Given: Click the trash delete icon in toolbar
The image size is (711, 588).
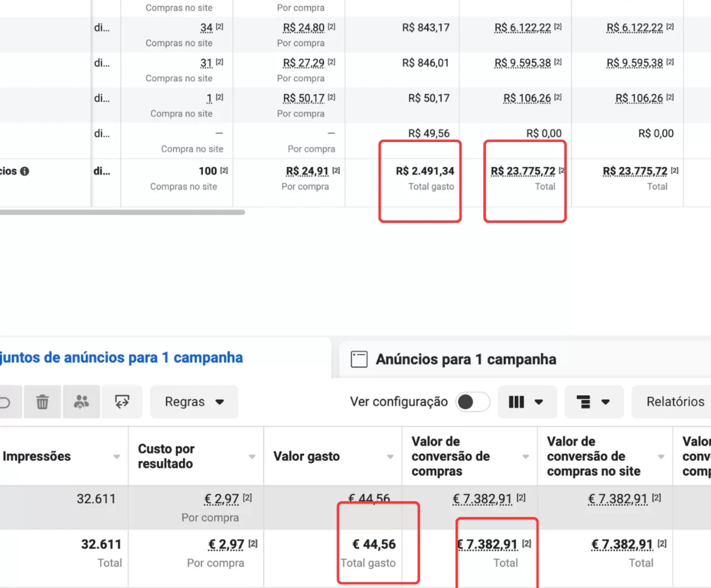Looking at the screenshot, I should 42,402.
